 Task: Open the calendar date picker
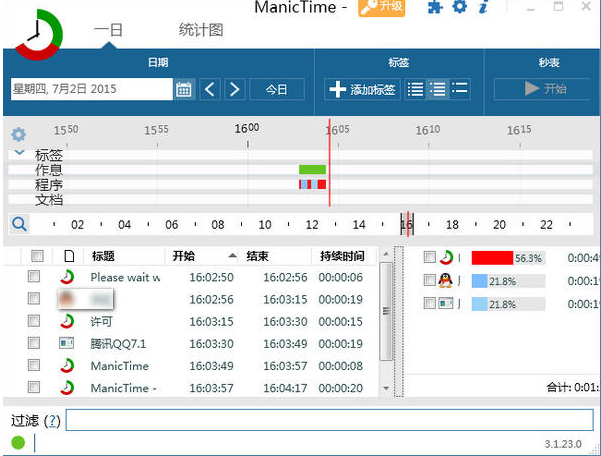point(184,89)
